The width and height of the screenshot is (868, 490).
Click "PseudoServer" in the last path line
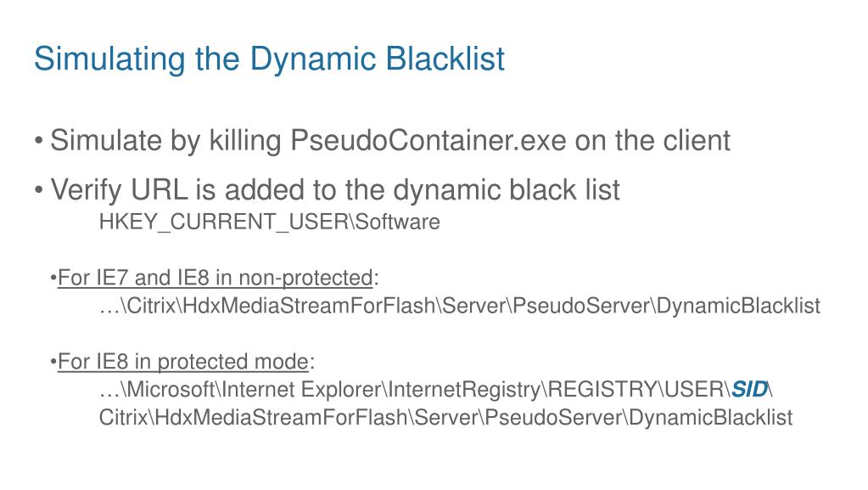(x=553, y=417)
